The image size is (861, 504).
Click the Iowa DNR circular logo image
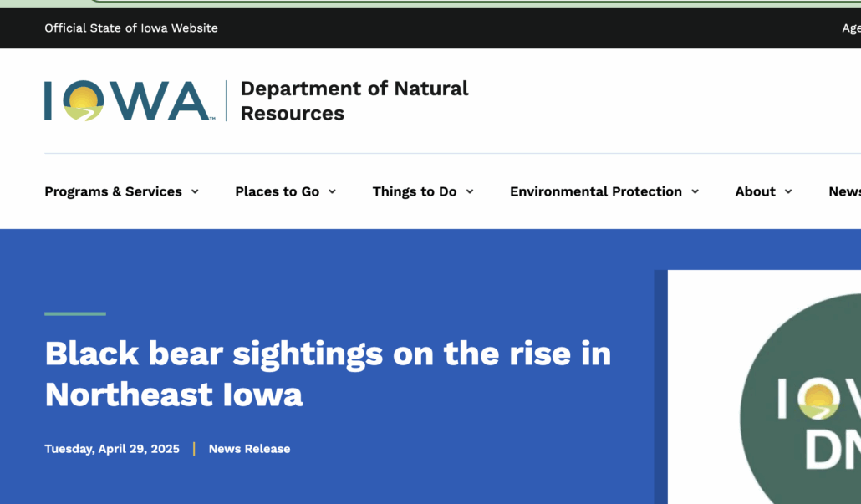coord(801,399)
